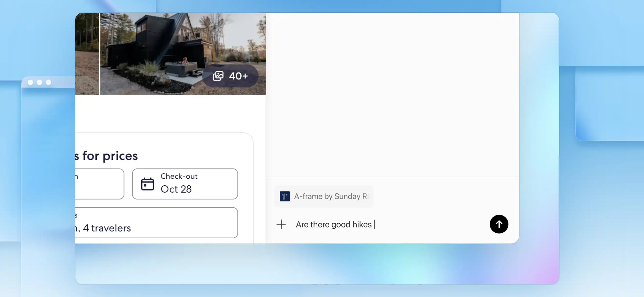Send the message with the up-arrow button
This screenshot has width=644, height=297.
(x=498, y=224)
